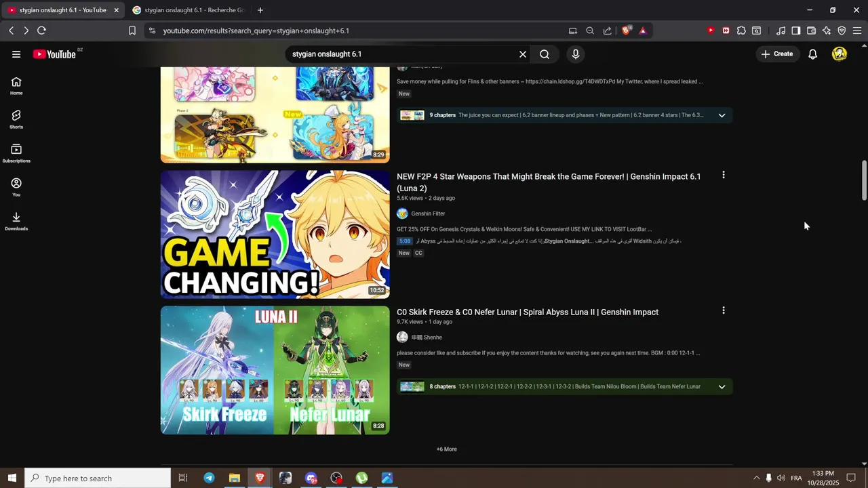Screen dimensions: 868x488
Task: Open the Skirk Freeze Nefer Lunar thumbnail
Action: (x=275, y=370)
